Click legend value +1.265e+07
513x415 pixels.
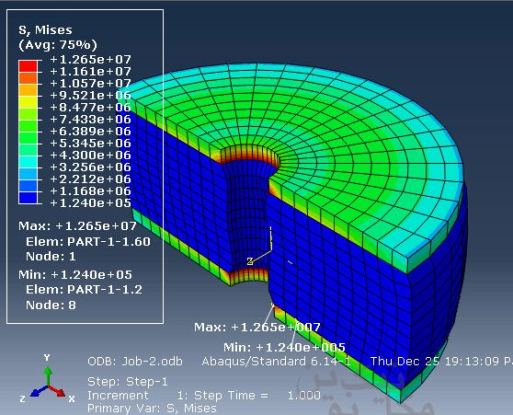[90, 60]
